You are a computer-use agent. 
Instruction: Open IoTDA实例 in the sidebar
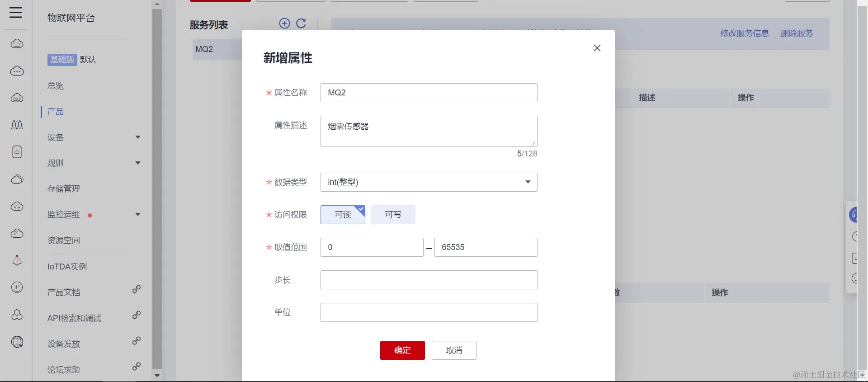(x=67, y=267)
